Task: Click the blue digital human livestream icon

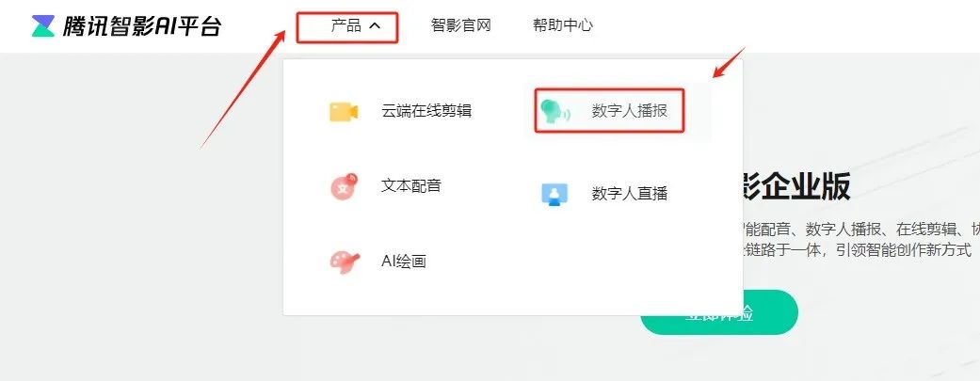Action: click(x=554, y=194)
